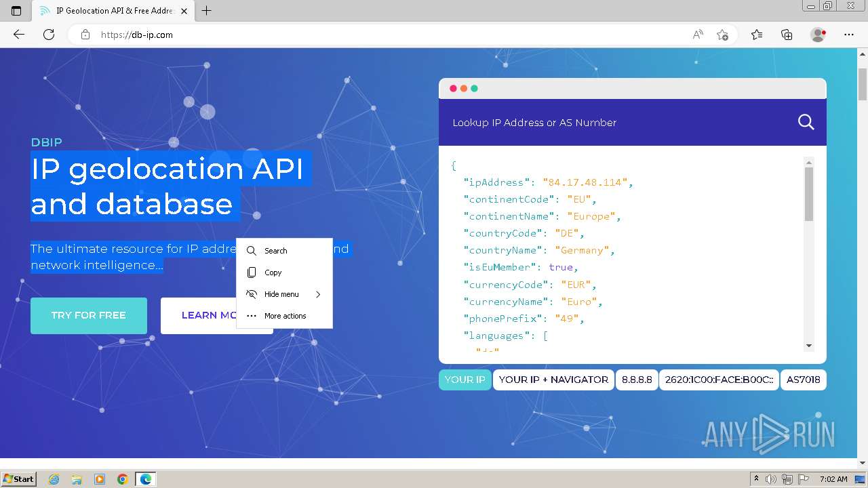Select the YOUR IP example tab
Viewport: 868px width, 488px height.
point(465,380)
